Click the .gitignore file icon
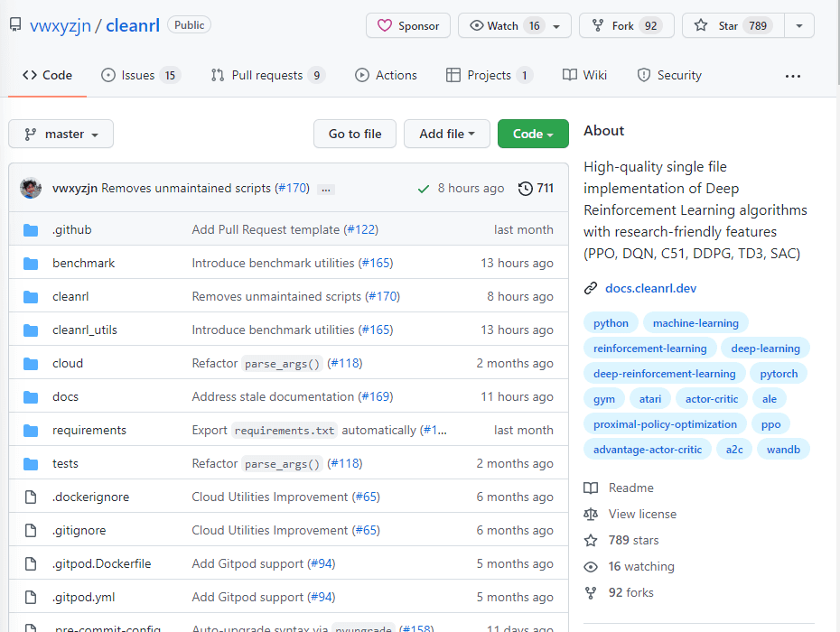The height and width of the screenshot is (632, 840). point(32,531)
